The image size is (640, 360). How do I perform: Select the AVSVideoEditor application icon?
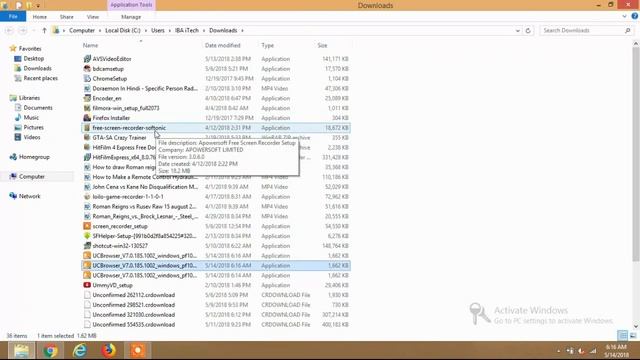pyautogui.click(x=87, y=59)
